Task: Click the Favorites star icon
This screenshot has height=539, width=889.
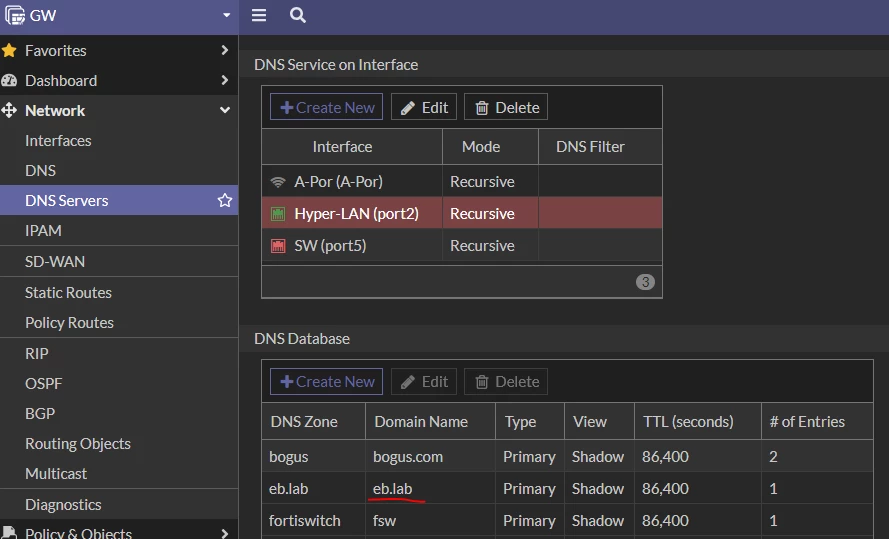Action: 9,50
